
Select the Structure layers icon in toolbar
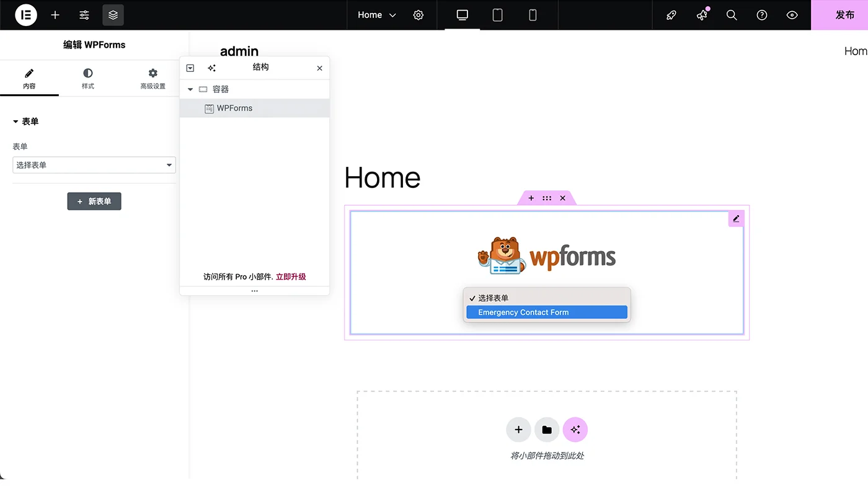(113, 15)
